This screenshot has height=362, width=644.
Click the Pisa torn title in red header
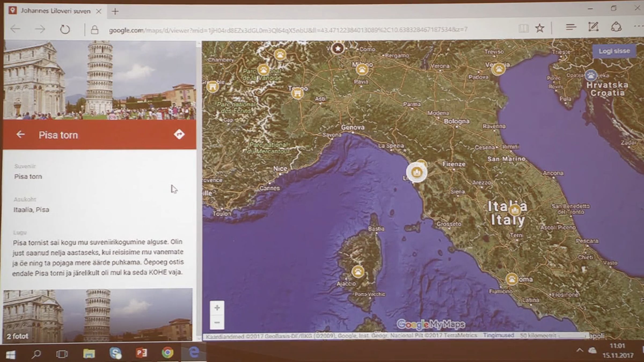click(58, 135)
